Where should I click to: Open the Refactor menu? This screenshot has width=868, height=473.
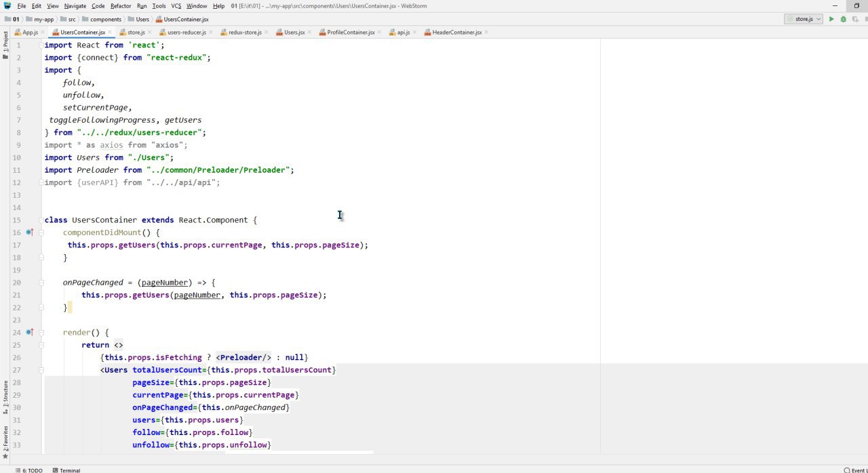click(x=121, y=6)
